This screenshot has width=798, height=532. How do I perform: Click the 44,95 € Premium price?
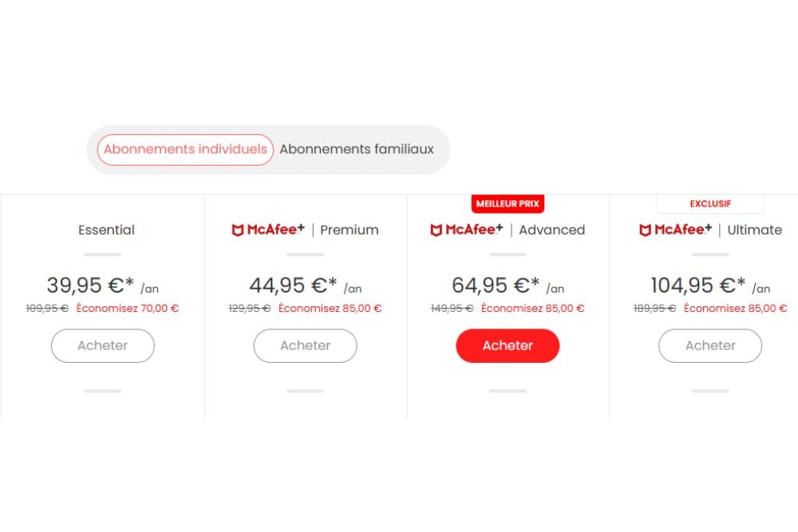click(294, 285)
